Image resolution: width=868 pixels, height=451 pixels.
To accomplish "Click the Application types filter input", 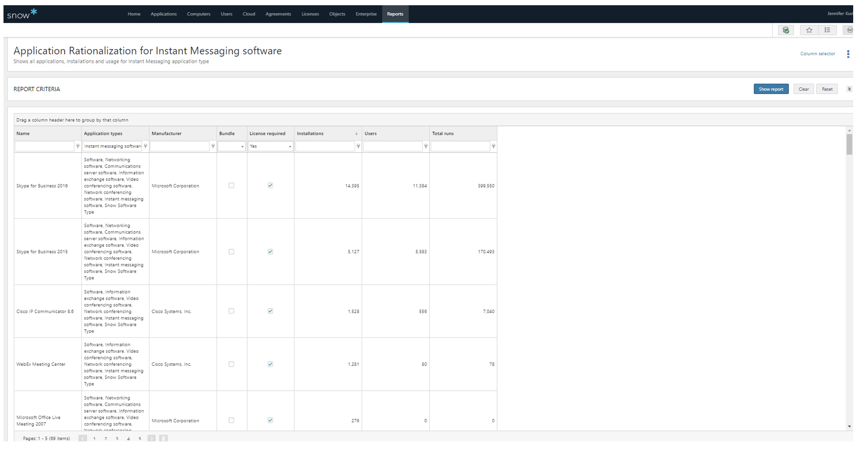I will click(112, 146).
